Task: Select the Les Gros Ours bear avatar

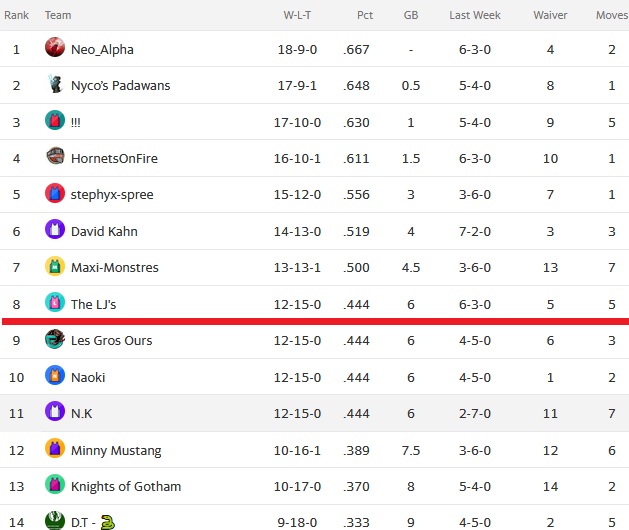Action: (x=55, y=339)
